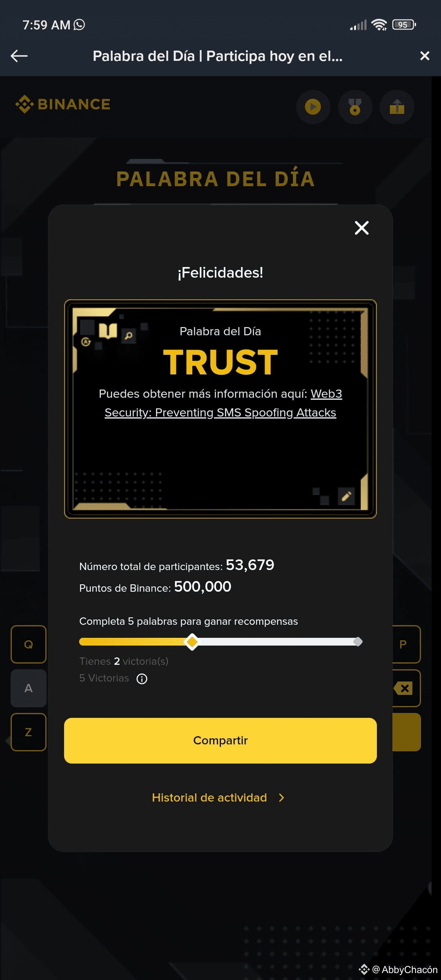Tap the book icon on word card

tap(108, 331)
